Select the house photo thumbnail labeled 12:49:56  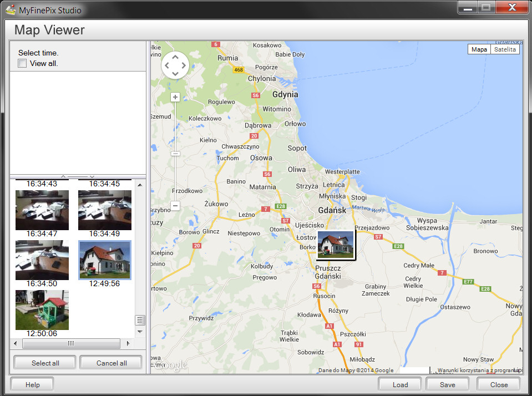pyautogui.click(x=105, y=260)
